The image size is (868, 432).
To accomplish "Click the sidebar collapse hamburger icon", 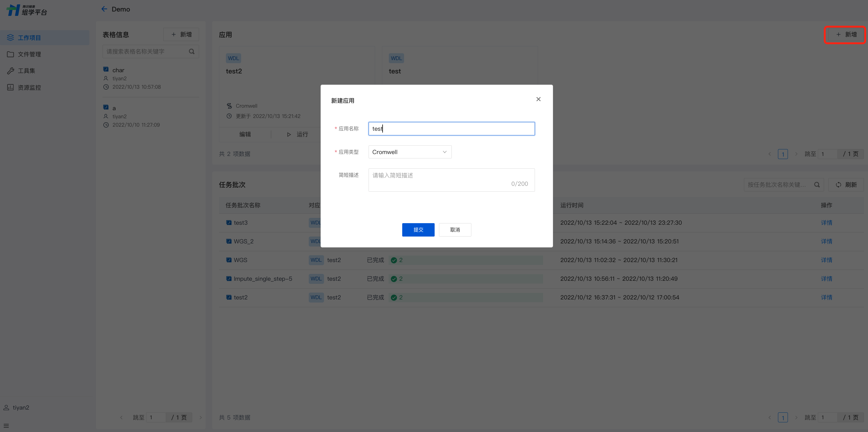I will [x=7, y=425].
